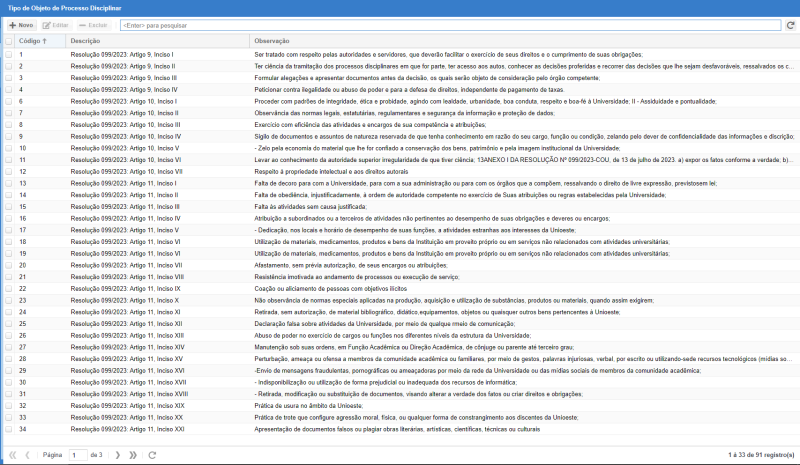Go to the first page of results

click(12, 455)
